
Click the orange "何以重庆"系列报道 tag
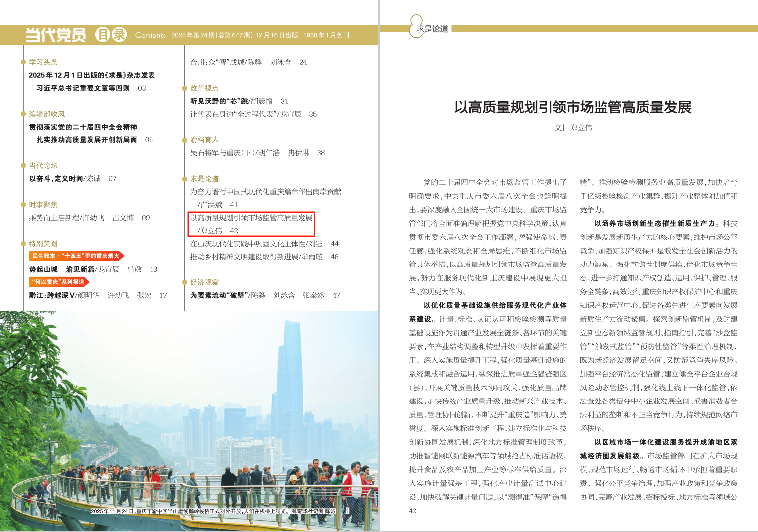pyautogui.click(x=58, y=282)
